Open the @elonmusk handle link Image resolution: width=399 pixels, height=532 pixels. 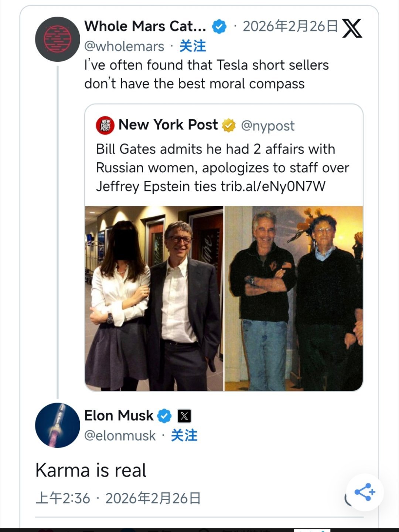pos(120,436)
